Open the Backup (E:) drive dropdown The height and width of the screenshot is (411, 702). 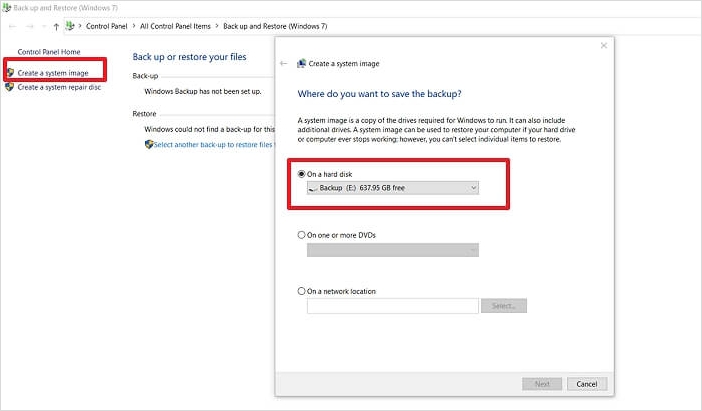coord(392,188)
